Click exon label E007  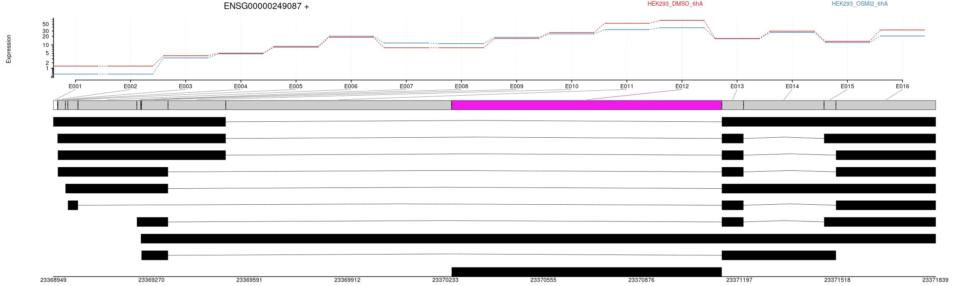[x=406, y=86]
